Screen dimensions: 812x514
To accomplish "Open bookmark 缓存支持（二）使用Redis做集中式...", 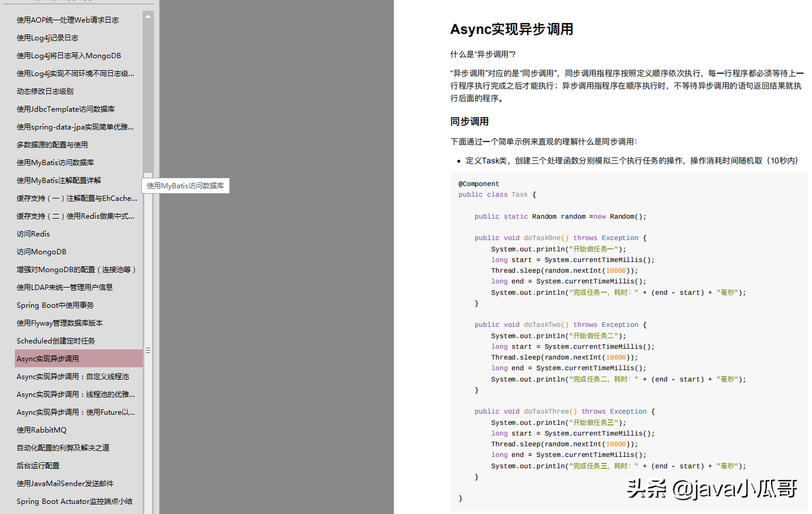I will [x=75, y=216].
